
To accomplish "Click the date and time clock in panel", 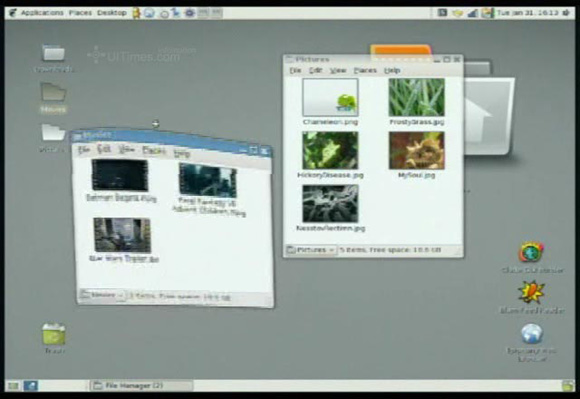I will tap(527, 13).
